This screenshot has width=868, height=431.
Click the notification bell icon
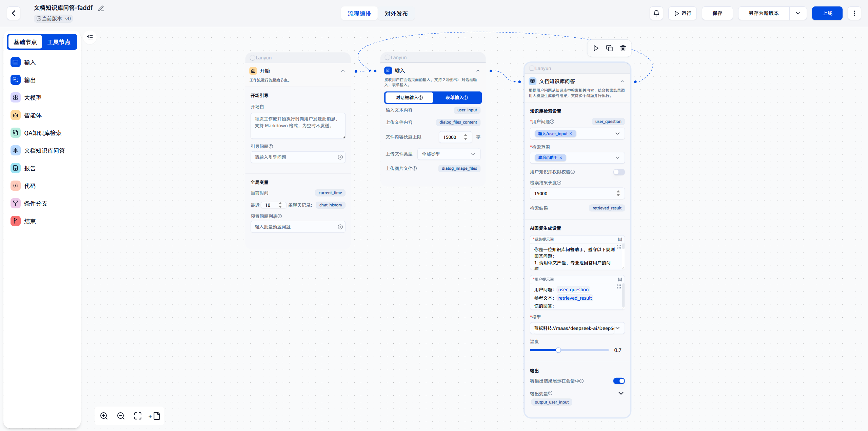click(656, 13)
